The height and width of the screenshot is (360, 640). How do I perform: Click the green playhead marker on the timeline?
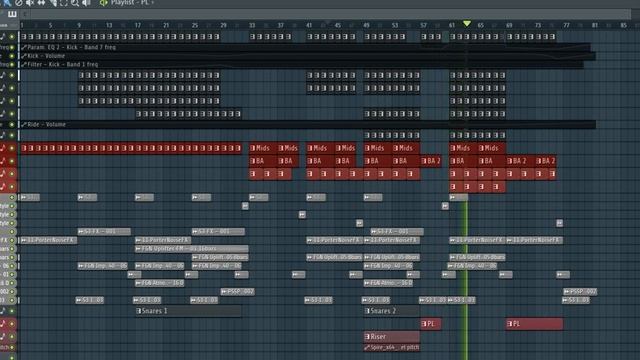click(467, 24)
